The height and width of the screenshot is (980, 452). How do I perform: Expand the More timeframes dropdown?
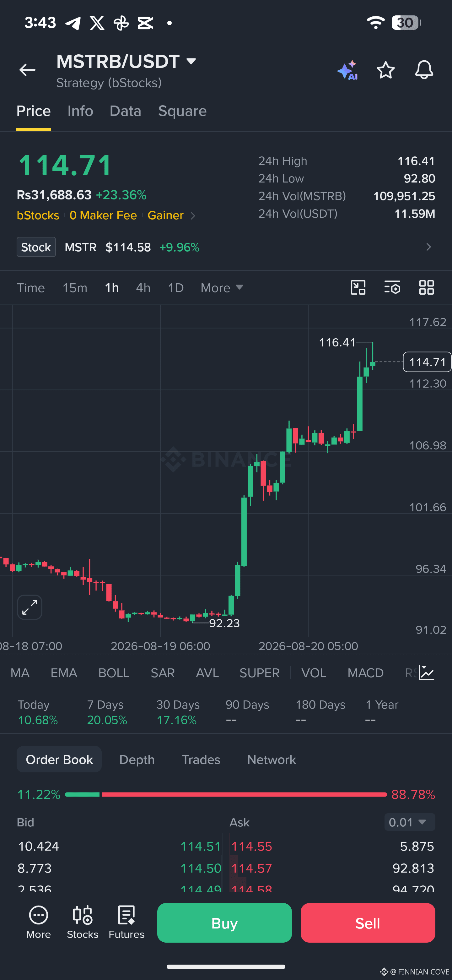[222, 288]
